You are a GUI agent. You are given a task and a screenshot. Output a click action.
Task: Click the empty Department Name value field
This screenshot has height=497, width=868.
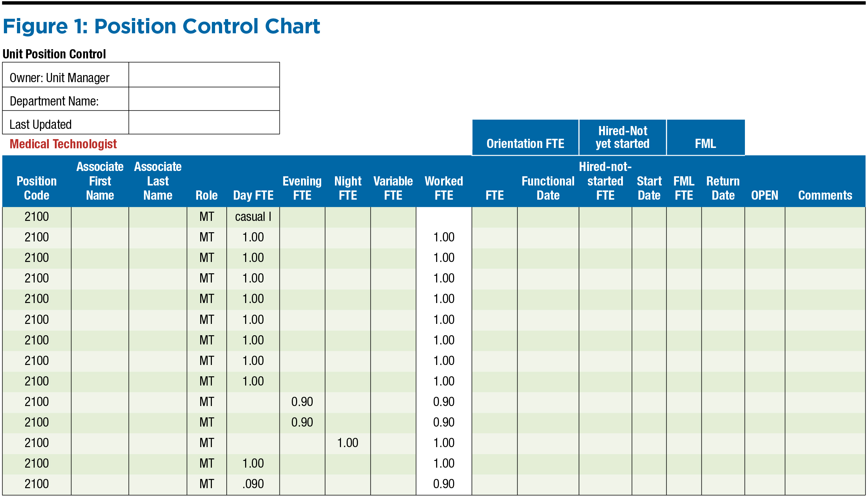[204, 99]
